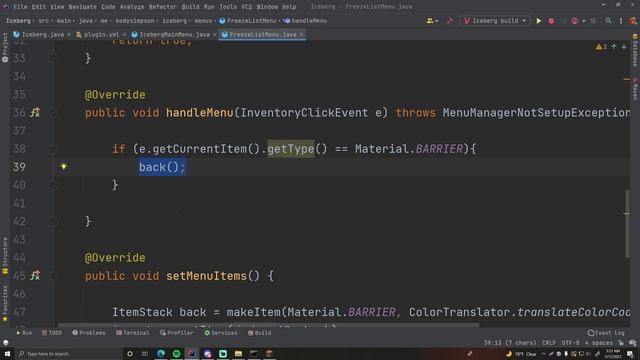Image resolution: width=640 pixels, height=360 pixels.
Task: Collapse the if block fold on line 38
Action: click(x=53, y=149)
